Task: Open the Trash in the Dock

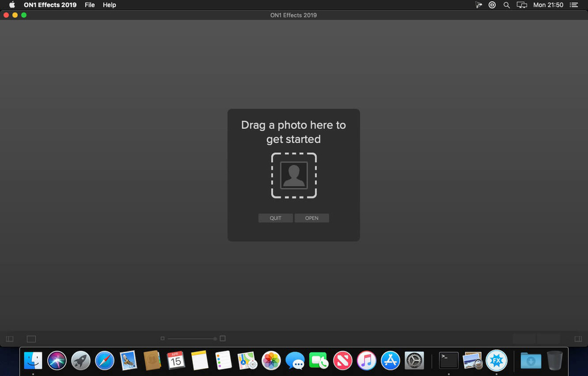Action: 555,360
